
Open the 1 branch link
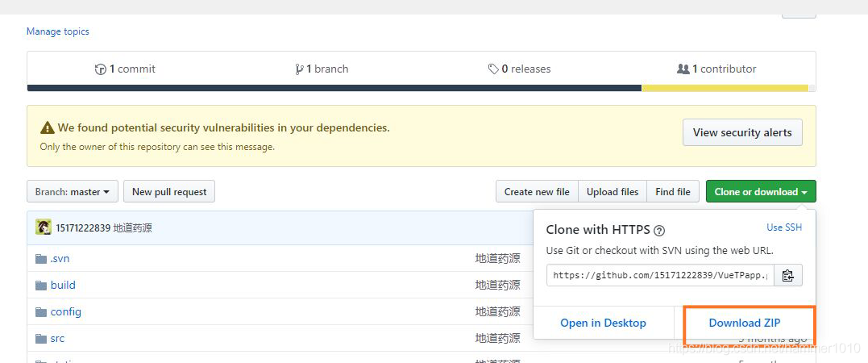(x=322, y=69)
